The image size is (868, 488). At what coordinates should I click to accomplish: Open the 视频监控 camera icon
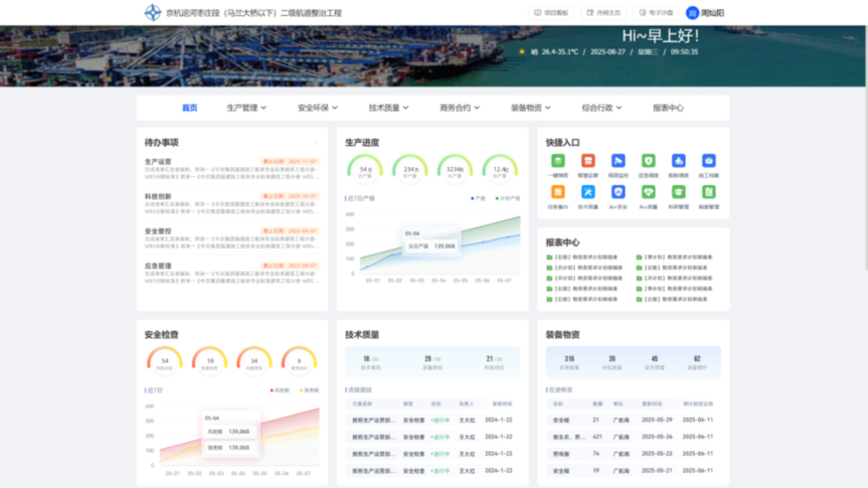(x=617, y=161)
